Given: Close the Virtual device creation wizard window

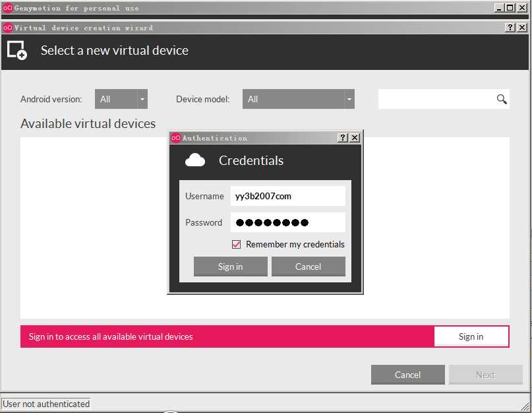Looking at the screenshot, I should click(522, 28).
